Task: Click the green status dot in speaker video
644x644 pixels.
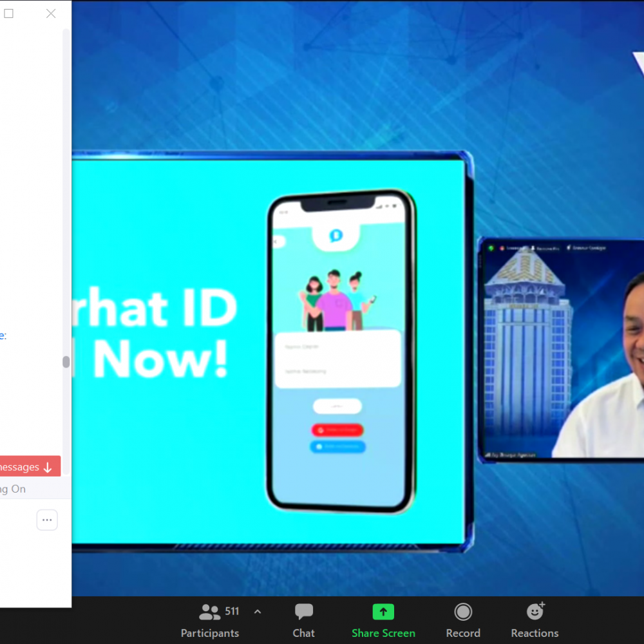Action: (x=491, y=248)
